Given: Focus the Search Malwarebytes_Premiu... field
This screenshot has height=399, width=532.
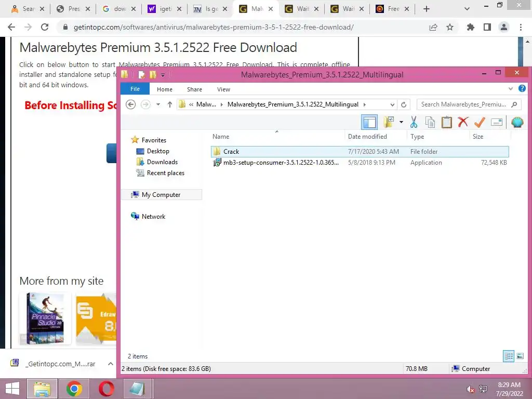Looking at the screenshot, I should tap(469, 104).
